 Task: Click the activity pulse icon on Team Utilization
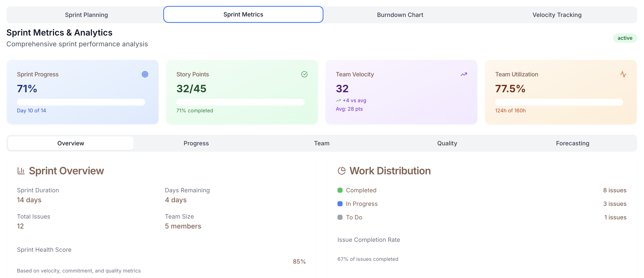click(623, 74)
